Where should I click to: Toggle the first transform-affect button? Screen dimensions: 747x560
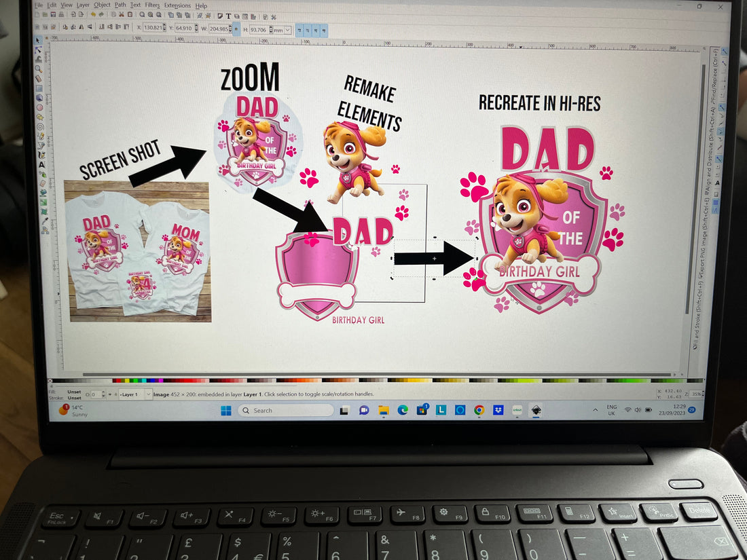coord(299,30)
